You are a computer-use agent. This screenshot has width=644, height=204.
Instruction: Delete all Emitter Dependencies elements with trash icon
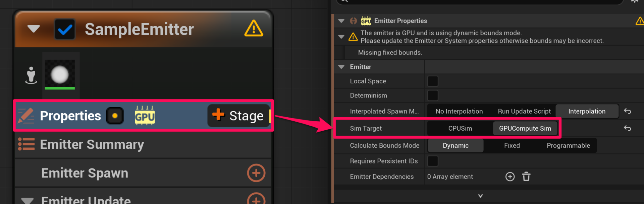tap(526, 177)
